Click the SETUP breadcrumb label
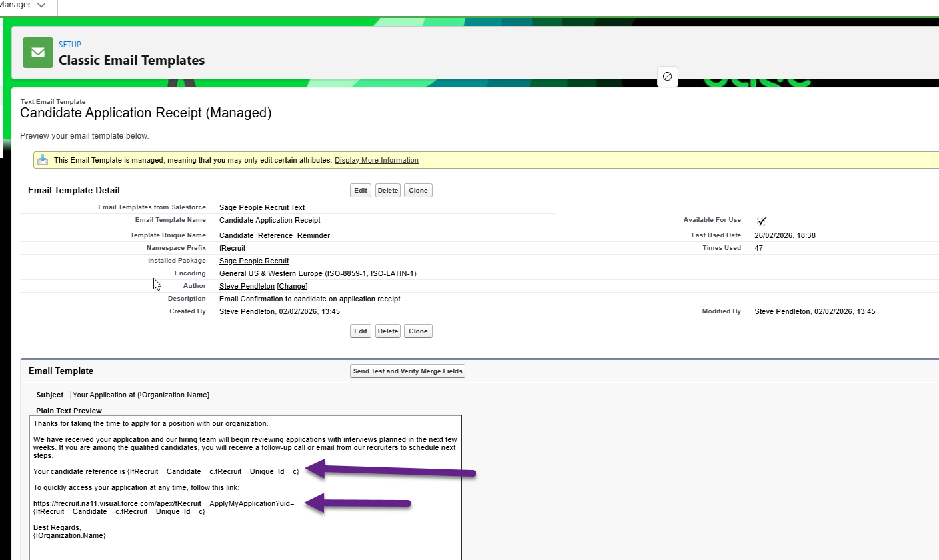 [70, 45]
